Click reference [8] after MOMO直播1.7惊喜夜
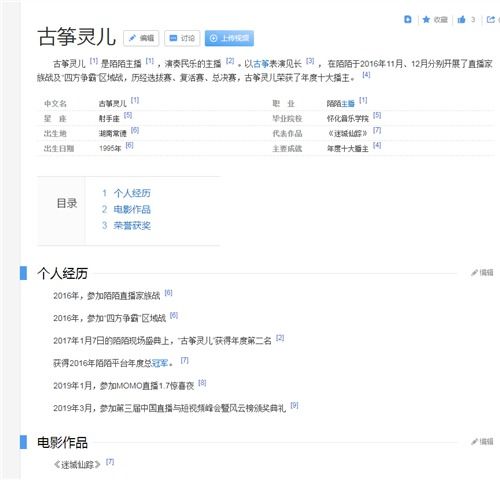 (x=202, y=383)
